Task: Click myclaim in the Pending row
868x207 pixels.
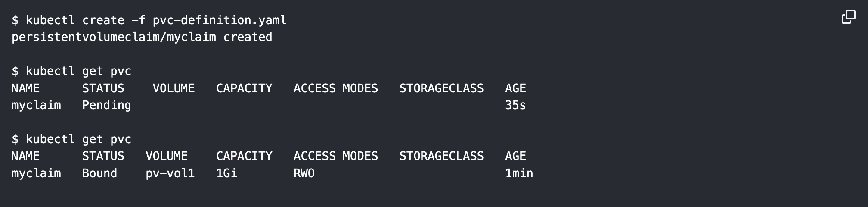Action: tap(36, 105)
